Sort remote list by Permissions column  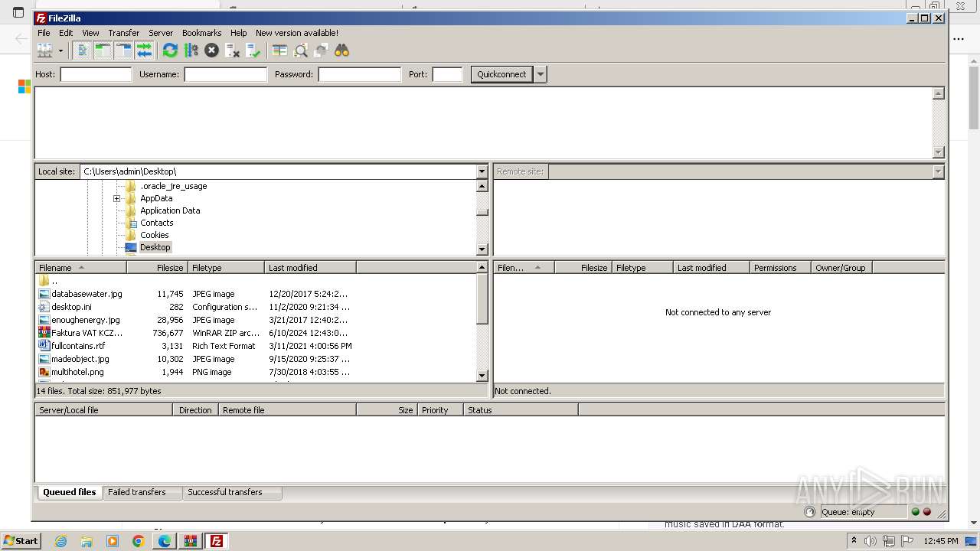pyautogui.click(x=780, y=268)
